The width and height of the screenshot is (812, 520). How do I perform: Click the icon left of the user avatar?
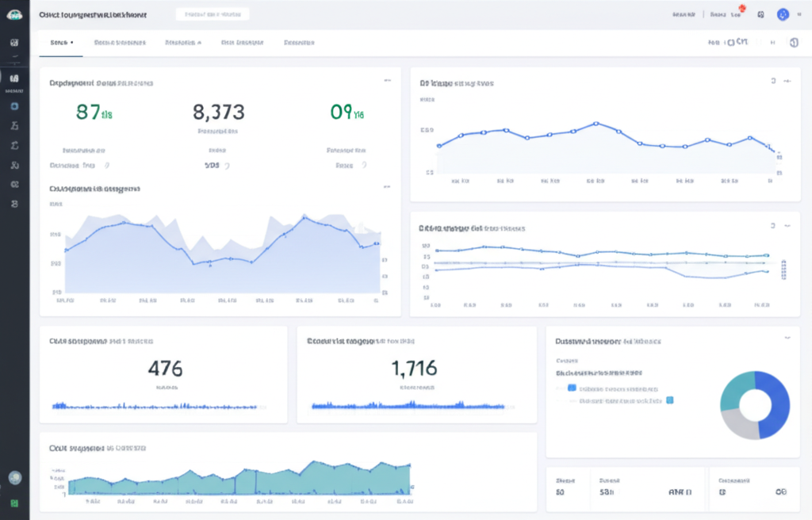[761, 14]
